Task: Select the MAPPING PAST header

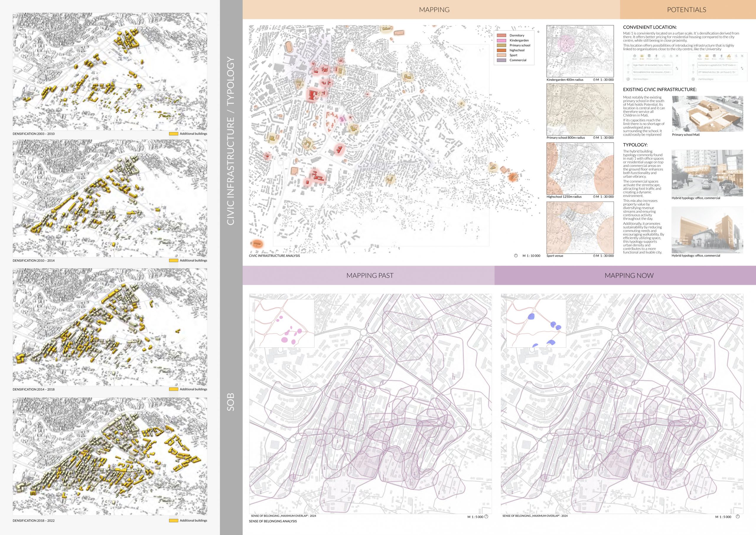Action: pyautogui.click(x=369, y=275)
